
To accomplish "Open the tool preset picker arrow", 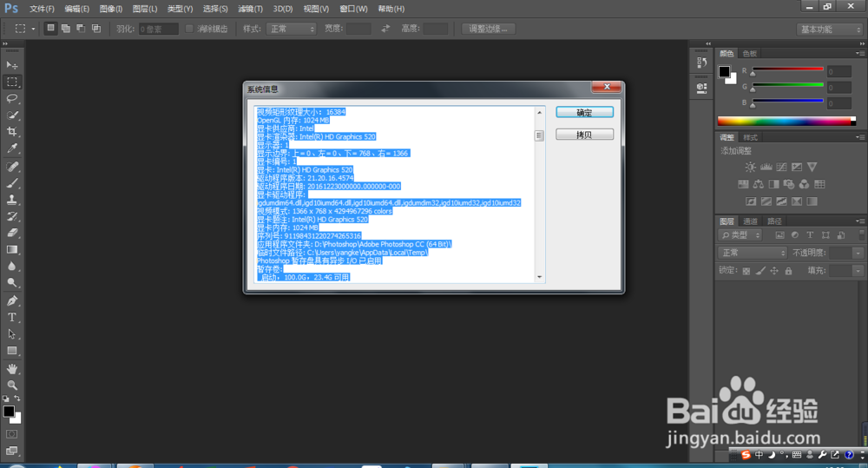I will pos(33,29).
